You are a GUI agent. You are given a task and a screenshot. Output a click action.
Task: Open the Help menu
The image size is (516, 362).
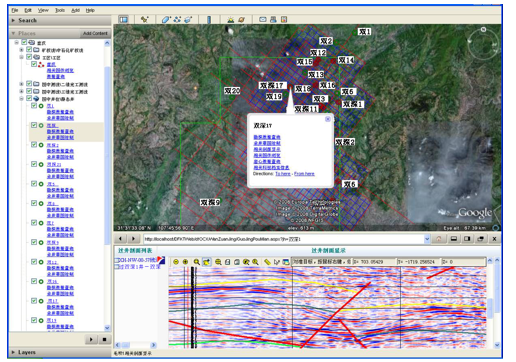pyautogui.click(x=90, y=10)
